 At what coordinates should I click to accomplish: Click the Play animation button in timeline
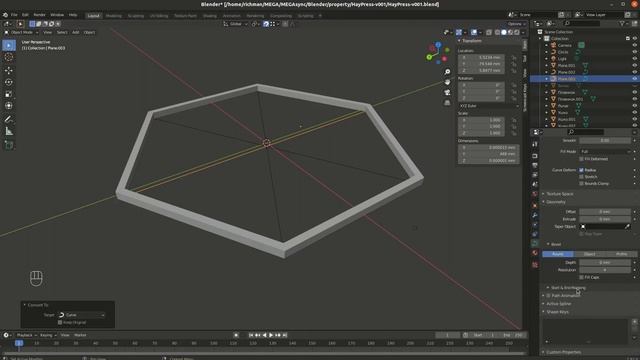click(x=271, y=335)
